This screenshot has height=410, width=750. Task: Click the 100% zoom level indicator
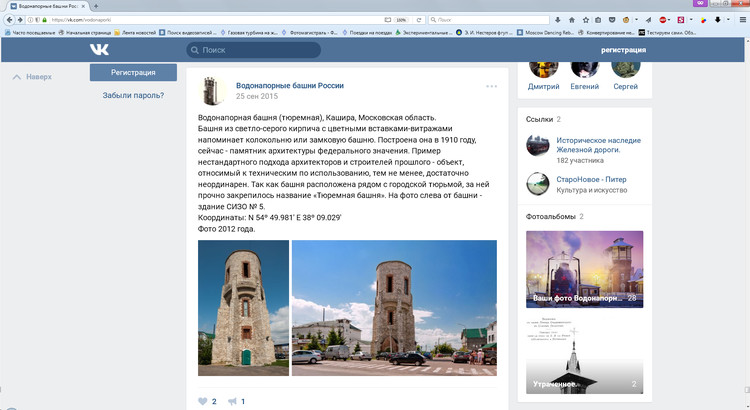pyautogui.click(x=401, y=20)
